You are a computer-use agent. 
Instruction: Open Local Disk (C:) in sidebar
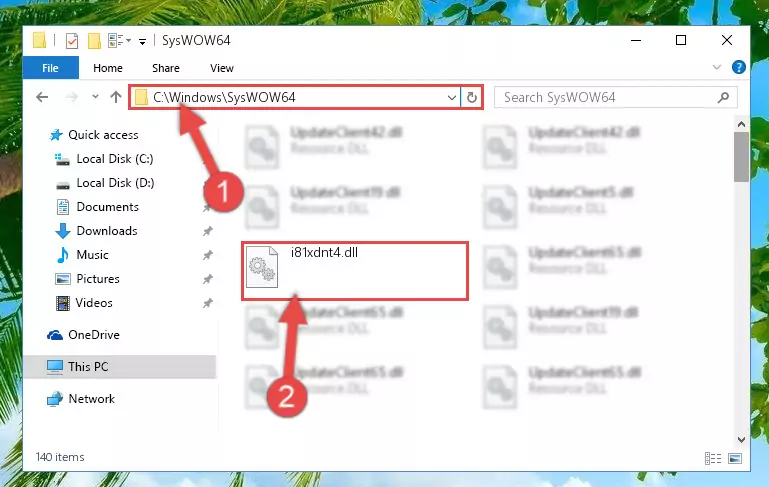tap(115, 159)
